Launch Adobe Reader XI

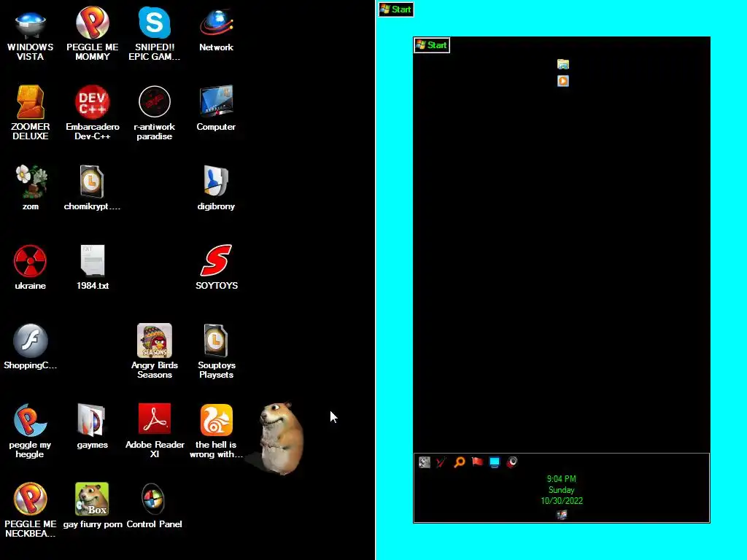click(x=155, y=431)
